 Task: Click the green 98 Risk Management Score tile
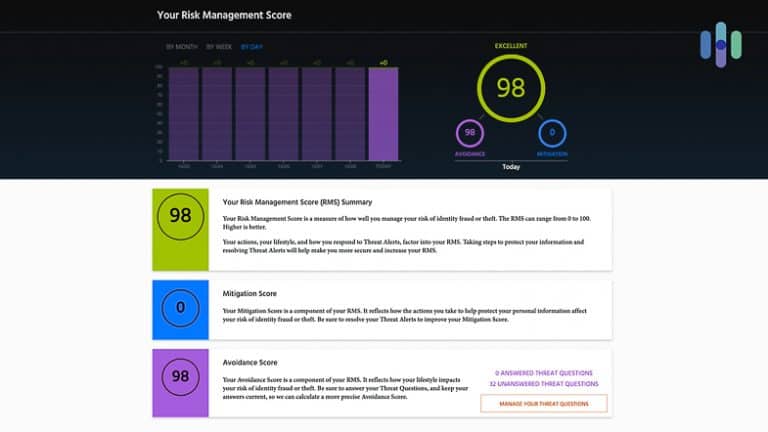pos(180,228)
